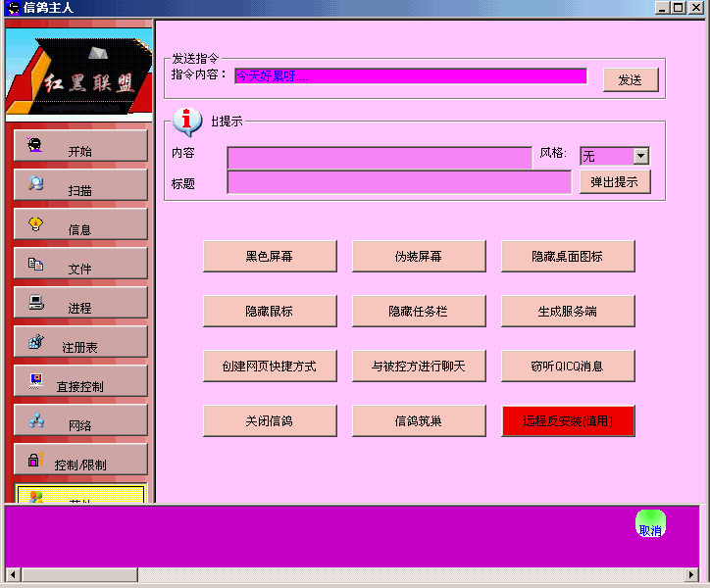
Task: Click the red 远程反安装 button
Action: 568,421
